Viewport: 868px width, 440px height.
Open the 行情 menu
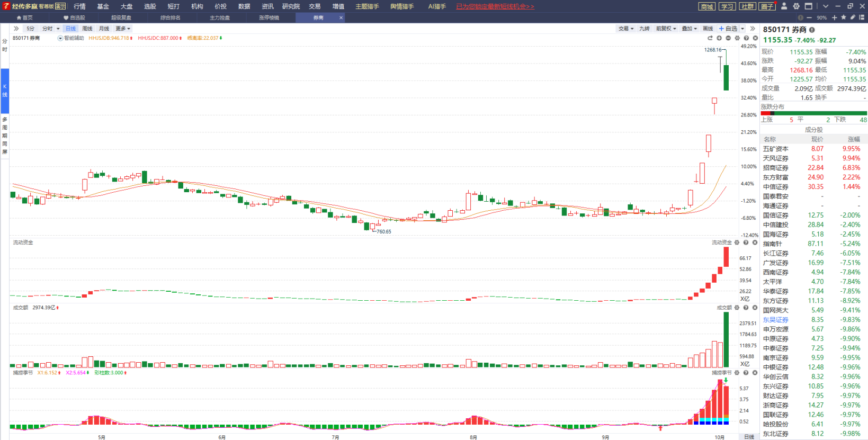80,6
